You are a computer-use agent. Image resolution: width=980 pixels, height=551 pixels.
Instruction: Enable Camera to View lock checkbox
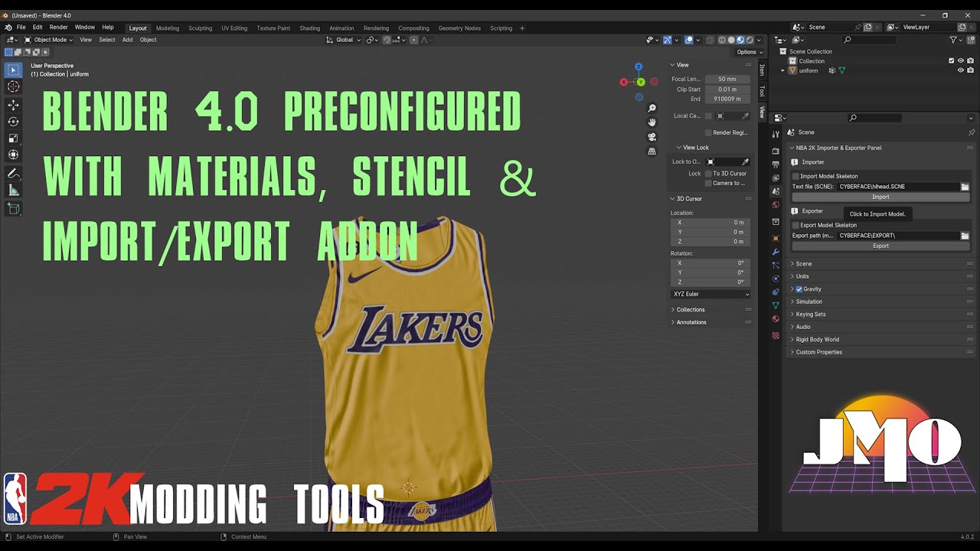[x=708, y=184]
